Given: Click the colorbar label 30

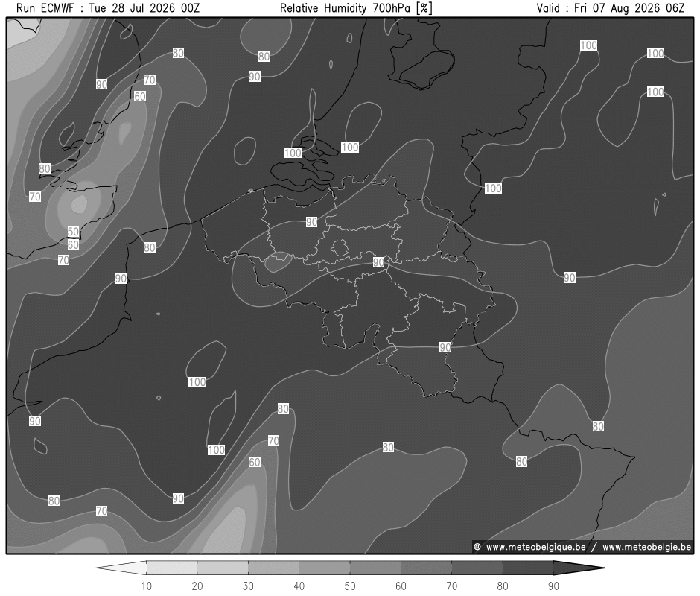Looking at the screenshot, I should click(248, 586).
